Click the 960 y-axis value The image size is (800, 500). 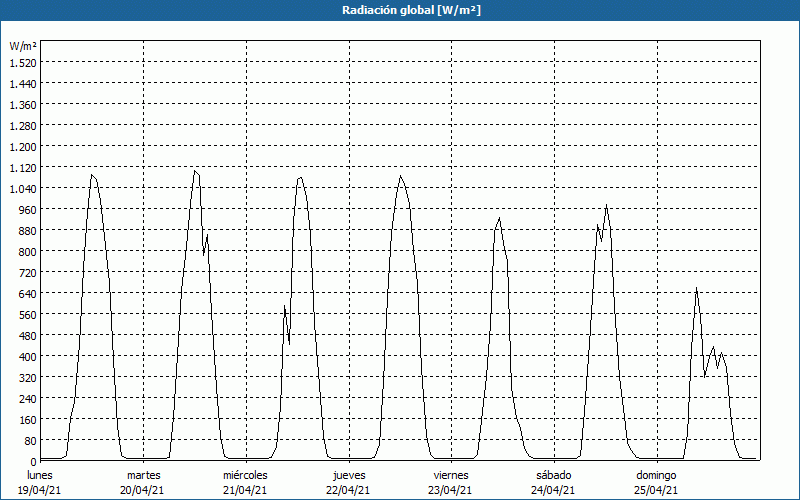29,210
